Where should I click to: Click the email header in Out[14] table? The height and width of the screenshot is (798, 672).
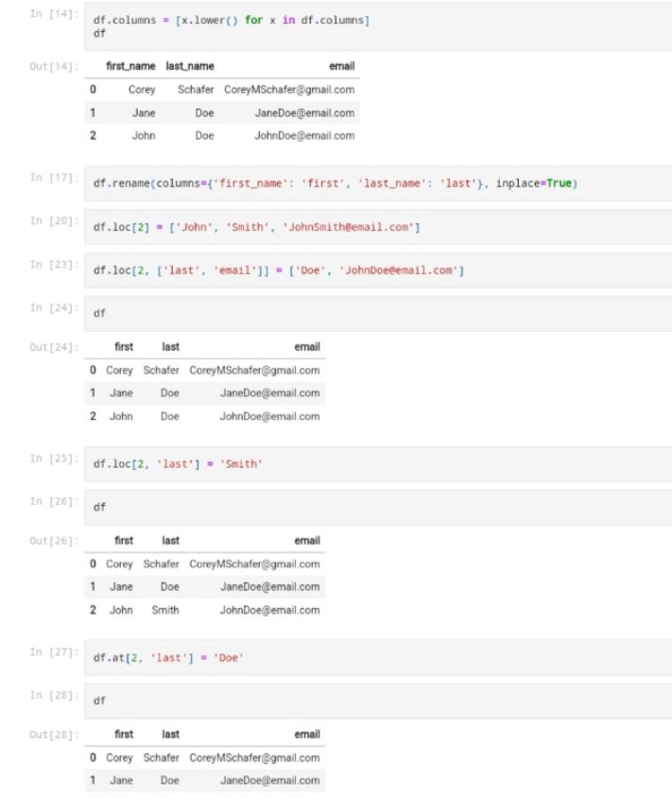342,66
